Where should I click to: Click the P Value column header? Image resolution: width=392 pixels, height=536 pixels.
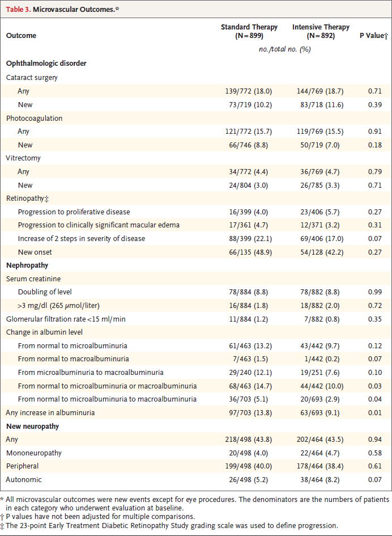pos(373,36)
